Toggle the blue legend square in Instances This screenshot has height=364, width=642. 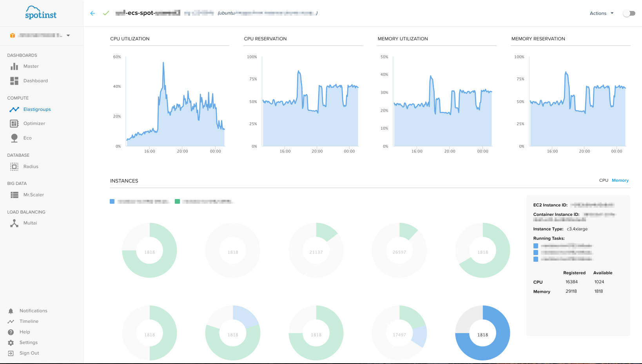pos(112,201)
